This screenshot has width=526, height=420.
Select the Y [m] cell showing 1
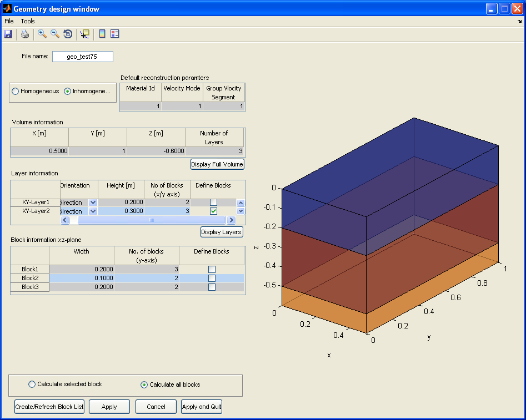pos(98,151)
